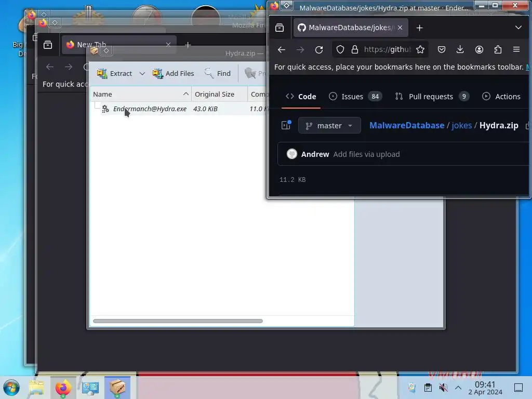Go forward in the background Firefox window
This screenshot has width=532, height=399.
[x=69, y=67]
